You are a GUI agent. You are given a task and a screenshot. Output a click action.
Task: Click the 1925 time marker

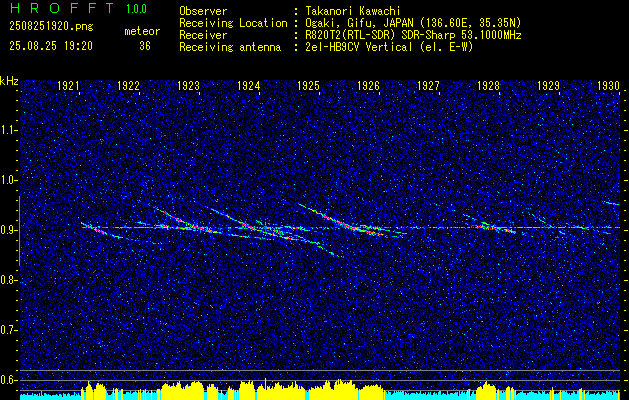(308, 85)
